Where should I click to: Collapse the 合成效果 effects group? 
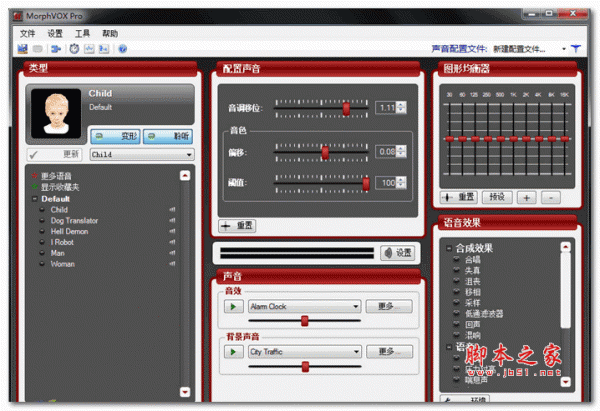point(449,248)
